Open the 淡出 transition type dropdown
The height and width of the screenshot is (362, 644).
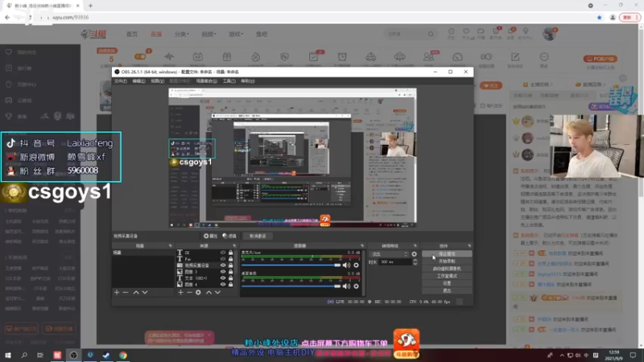pyautogui.click(x=389, y=254)
